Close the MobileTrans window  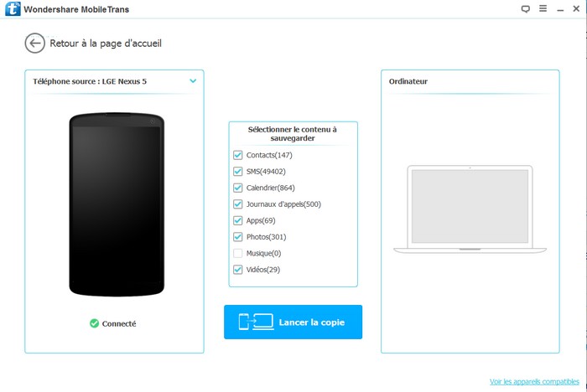(576, 8)
